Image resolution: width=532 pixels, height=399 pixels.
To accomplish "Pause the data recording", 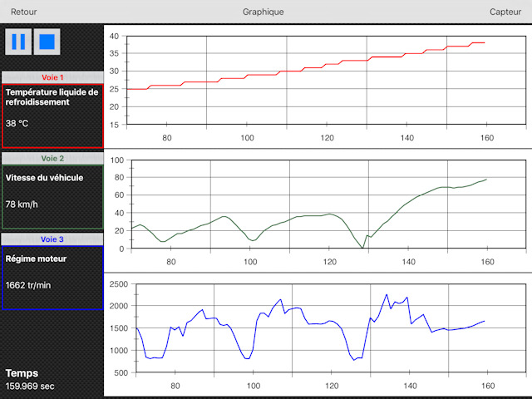I will point(18,41).
